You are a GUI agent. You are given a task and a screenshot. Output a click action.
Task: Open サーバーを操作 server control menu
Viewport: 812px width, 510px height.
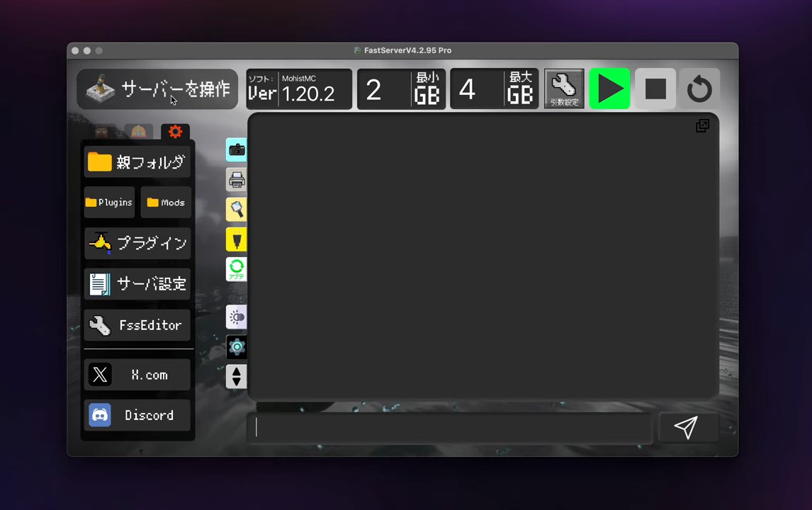[x=157, y=89]
